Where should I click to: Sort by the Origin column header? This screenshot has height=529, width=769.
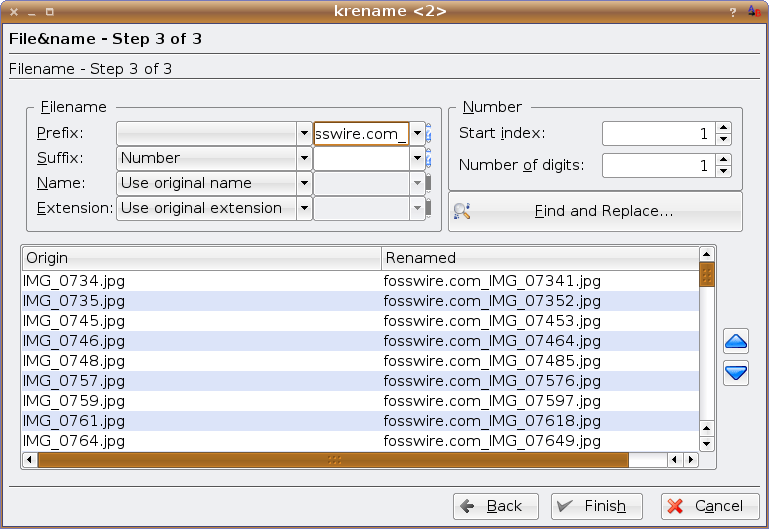[x=202, y=258]
